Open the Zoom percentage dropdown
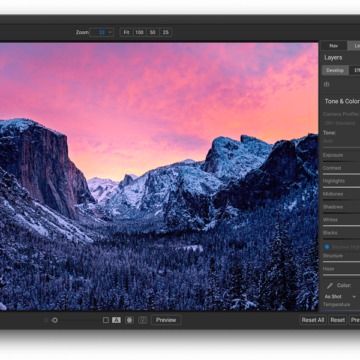This screenshot has height=360, width=360. (102, 32)
